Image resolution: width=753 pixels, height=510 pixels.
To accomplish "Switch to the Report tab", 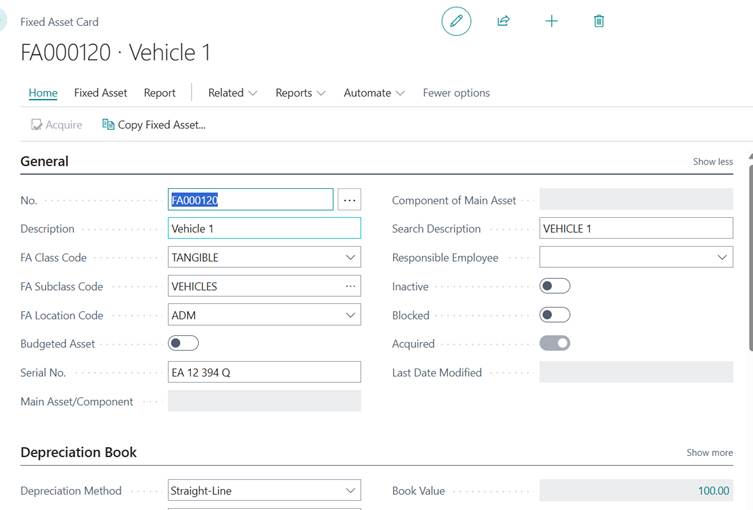I will coord(159,93).
